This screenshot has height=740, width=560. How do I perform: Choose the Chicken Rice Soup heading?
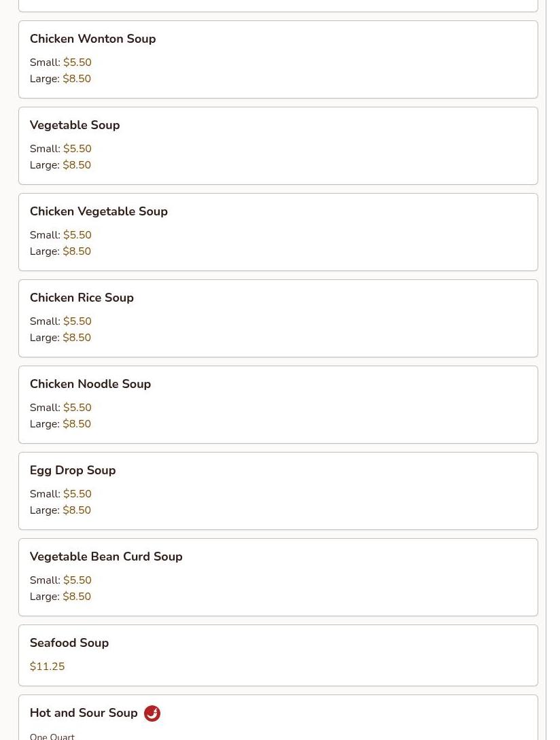pyautogui.click(x=82, y=298)
